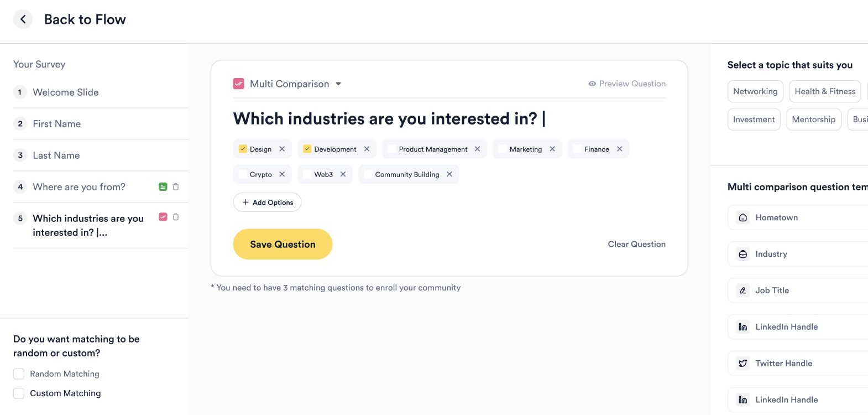The height and width of the screenshot is (415, 868).
Task: Click Add Options button
Action: 267,203
